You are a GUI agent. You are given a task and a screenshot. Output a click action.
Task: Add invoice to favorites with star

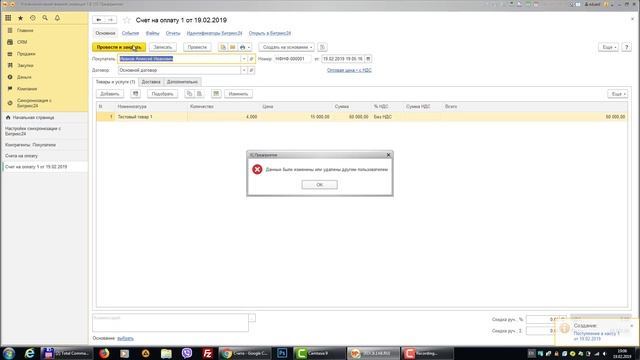(x=127, y=20)
